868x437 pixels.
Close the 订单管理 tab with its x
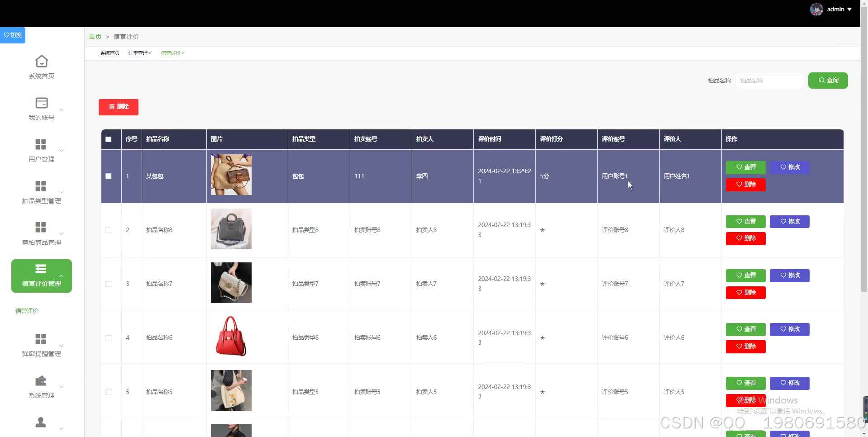point(150,53)
